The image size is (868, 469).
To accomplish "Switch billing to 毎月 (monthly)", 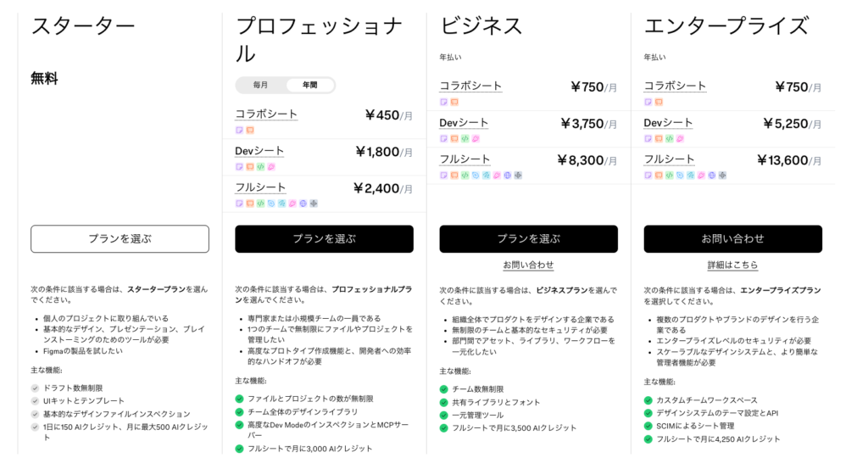I will click(x=261, y=85).
